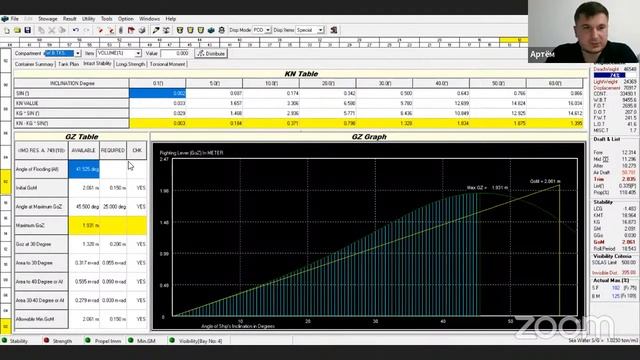640x360 pixels.
Task: Click the red flag toolbar icon
Action: (x=131, y=30)
